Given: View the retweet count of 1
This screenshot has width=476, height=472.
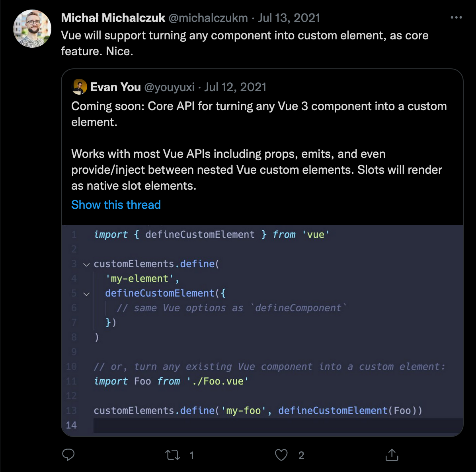Looking at the screenshot, I should (191, 455).
